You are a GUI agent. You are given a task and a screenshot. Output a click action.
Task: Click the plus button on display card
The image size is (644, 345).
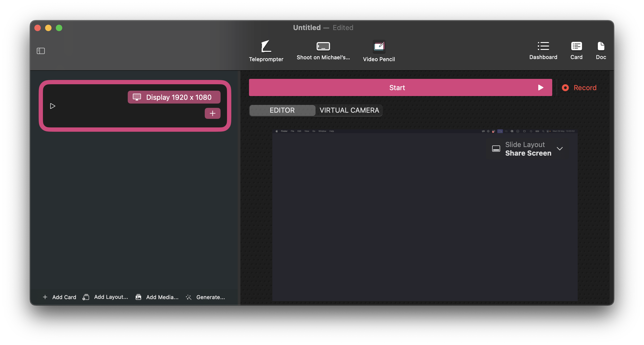213,113
